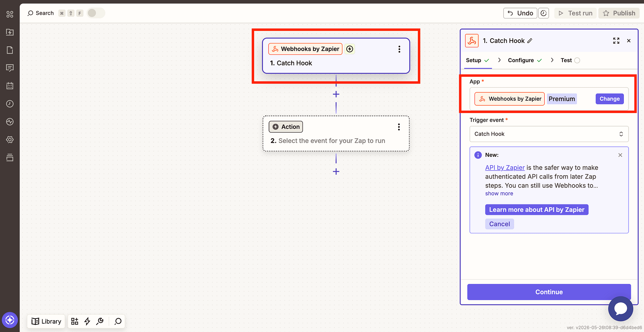644x332 pixels.
Task: Click the Undo button
Action: [520, 13]
